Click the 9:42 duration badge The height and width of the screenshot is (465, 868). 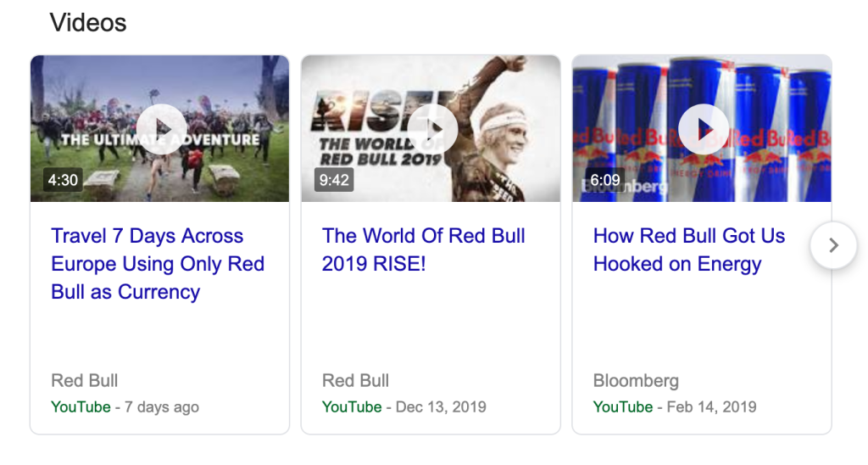point(334,180)
